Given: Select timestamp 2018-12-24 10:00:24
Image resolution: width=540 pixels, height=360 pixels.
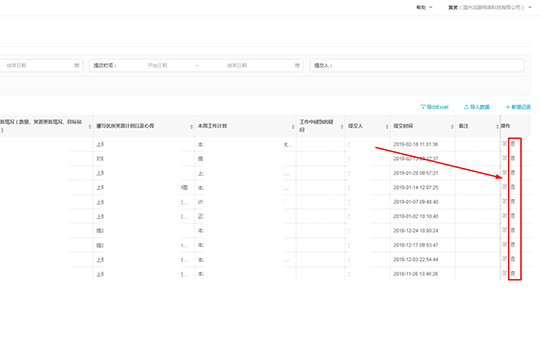Looking at the screenshot, I should [416, 231].
